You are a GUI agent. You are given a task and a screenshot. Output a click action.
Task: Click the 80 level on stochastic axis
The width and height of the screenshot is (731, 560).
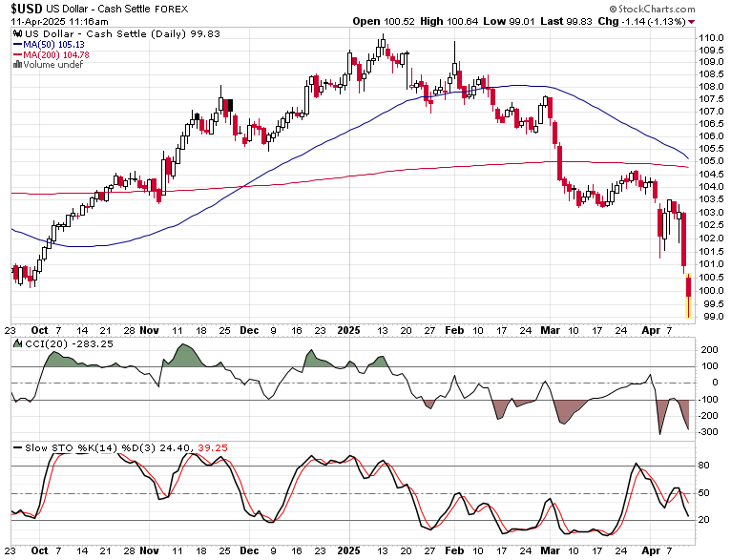coord(704,466)
